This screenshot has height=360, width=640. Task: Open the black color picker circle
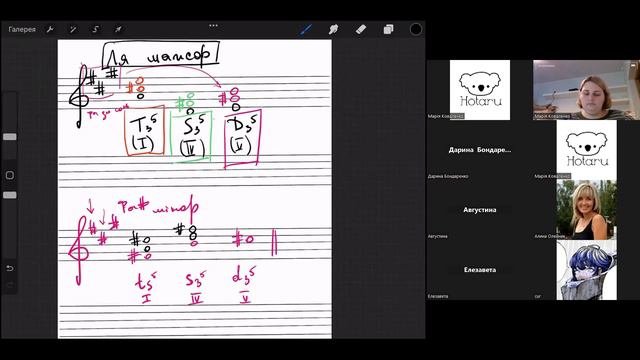point(416,29)
